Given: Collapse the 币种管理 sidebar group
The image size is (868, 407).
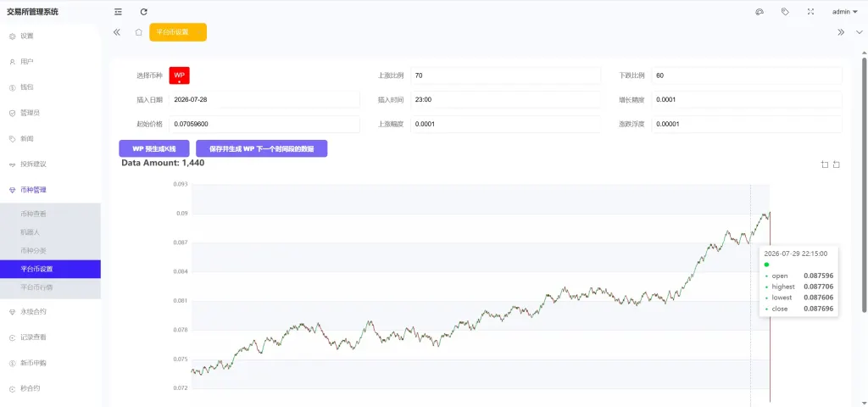Looking at the screenshot, I should click(50, 190).
